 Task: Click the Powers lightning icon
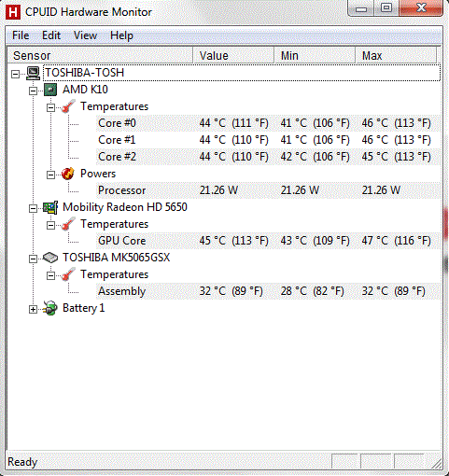[68, 174]
